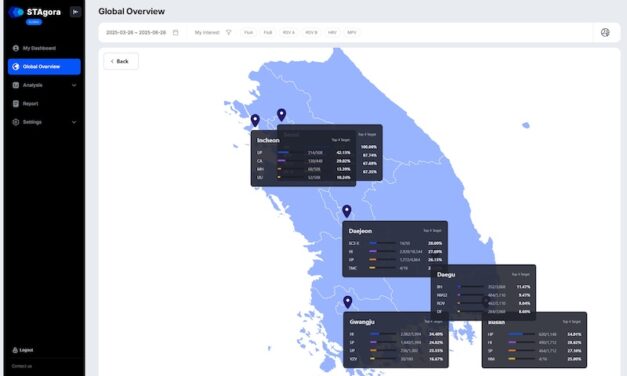The image size is (627, 376).
Task: Click the 100.00% value in the Seoul card
Action: [369, 147]
